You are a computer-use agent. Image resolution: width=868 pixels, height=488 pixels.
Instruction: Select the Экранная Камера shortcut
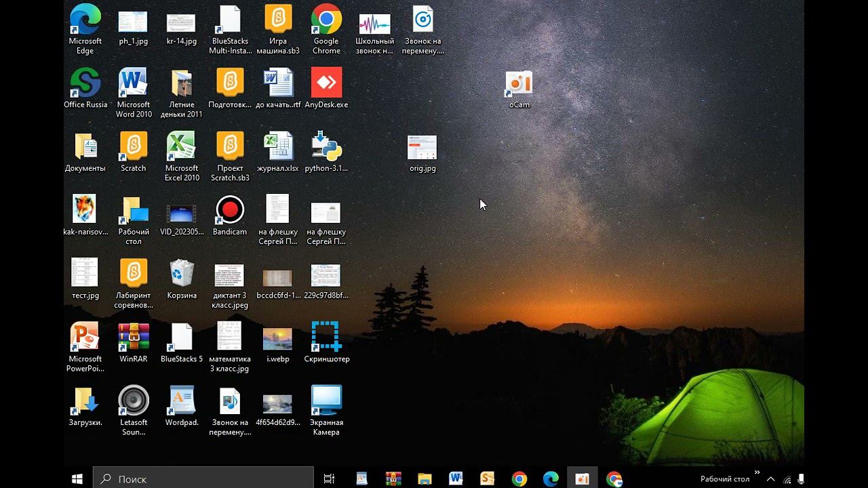coord(326,411)
